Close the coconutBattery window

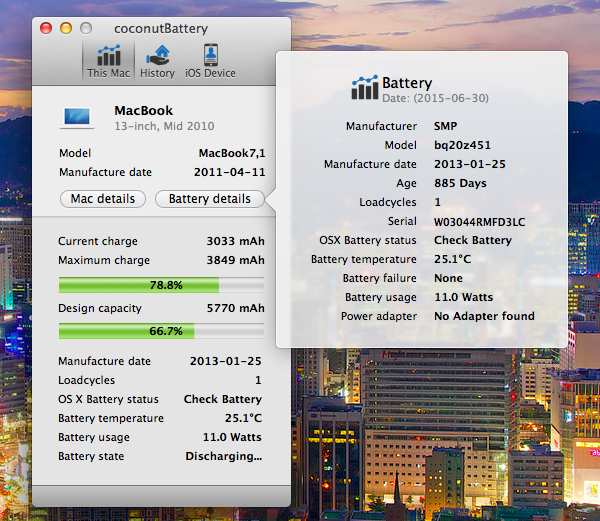click(46, 28)
